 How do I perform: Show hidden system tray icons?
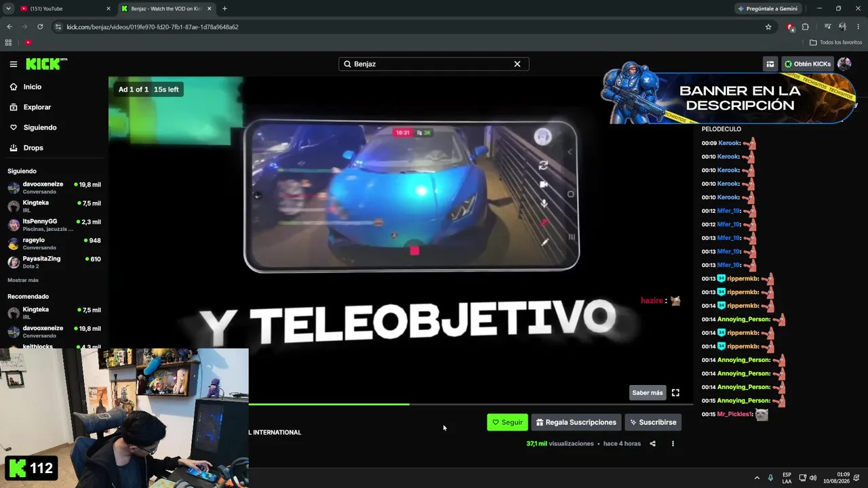(757, 478)
